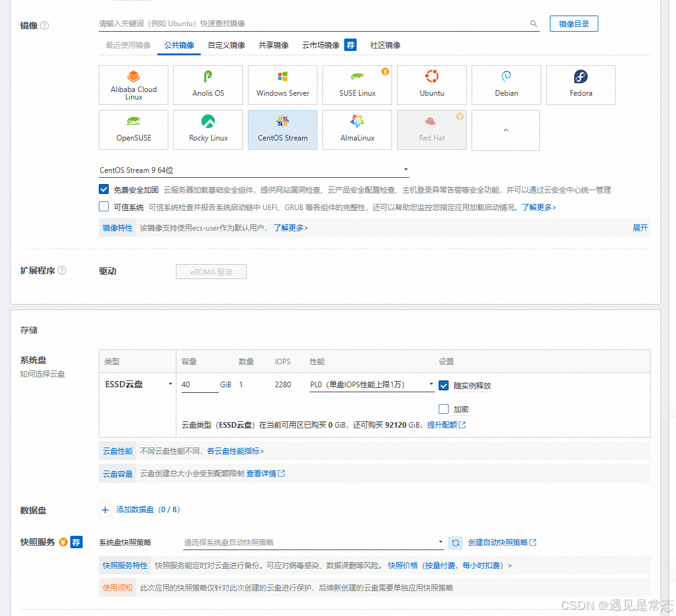Click the 云盘容量 label tag
The image size is (676, 616).
[117, 474]
